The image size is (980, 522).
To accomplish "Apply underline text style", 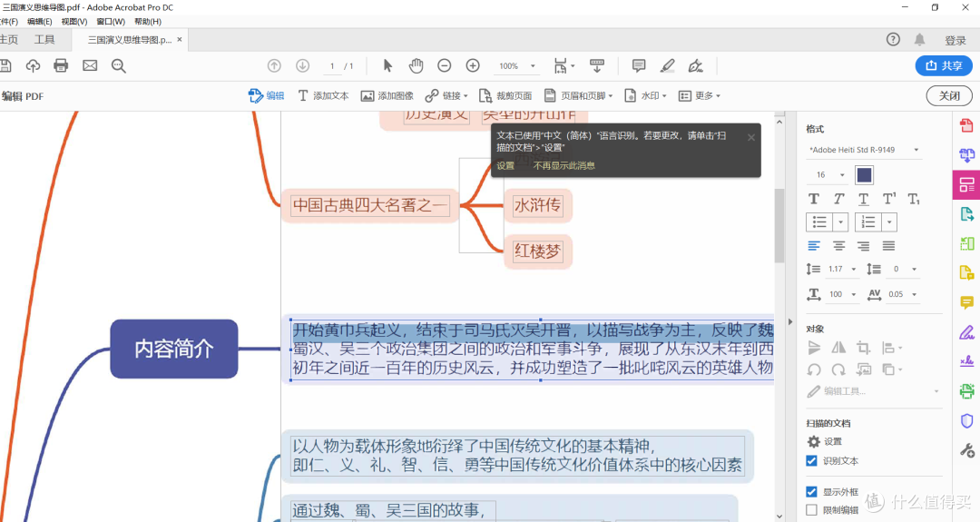I will [863, 199].
